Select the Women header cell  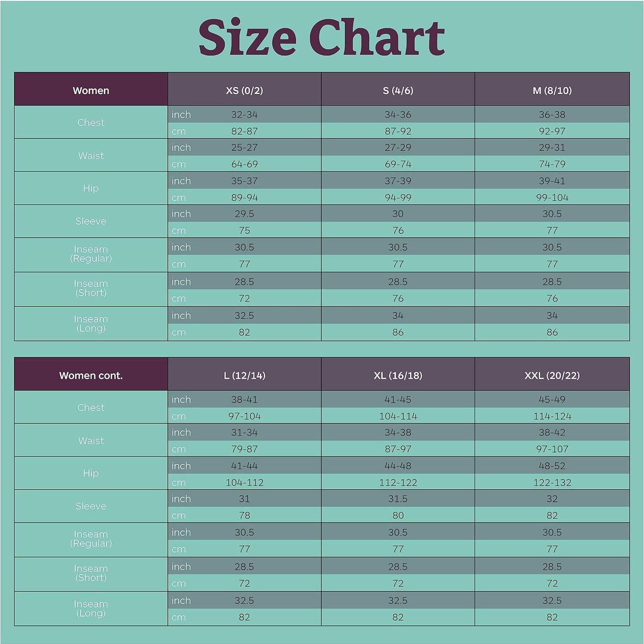(x=91, y=90)
